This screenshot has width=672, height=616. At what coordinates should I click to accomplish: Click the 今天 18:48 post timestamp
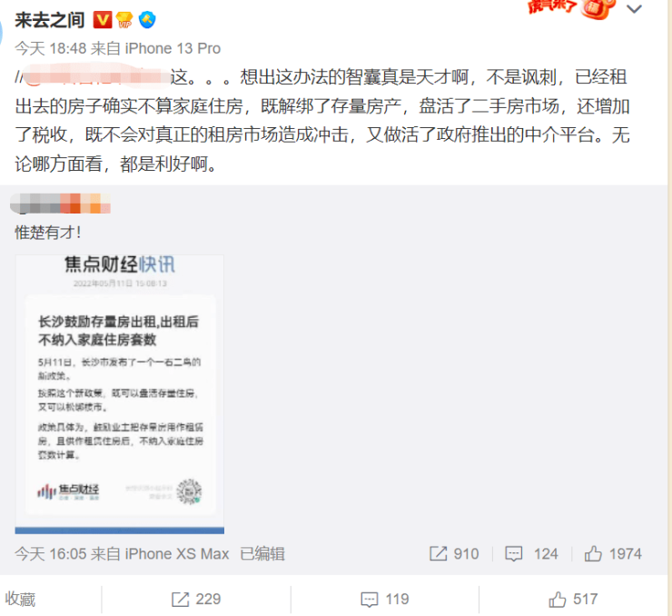[51, 48]
